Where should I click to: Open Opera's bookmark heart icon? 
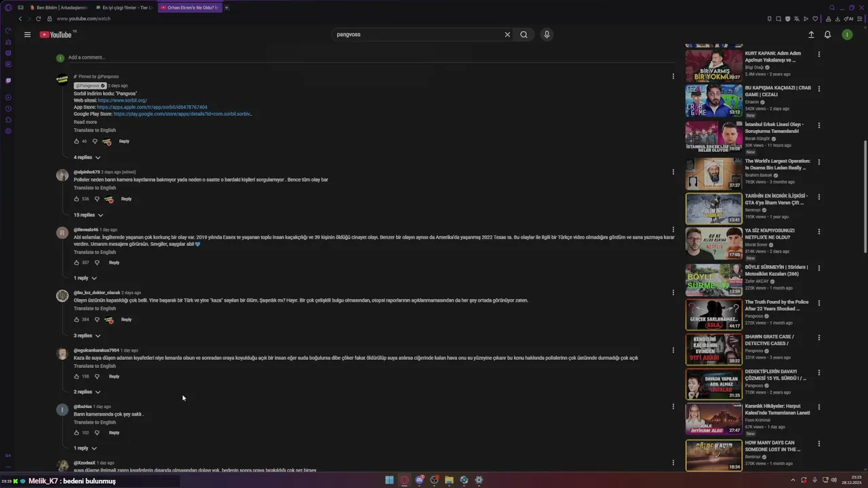[x=815, y=19]
